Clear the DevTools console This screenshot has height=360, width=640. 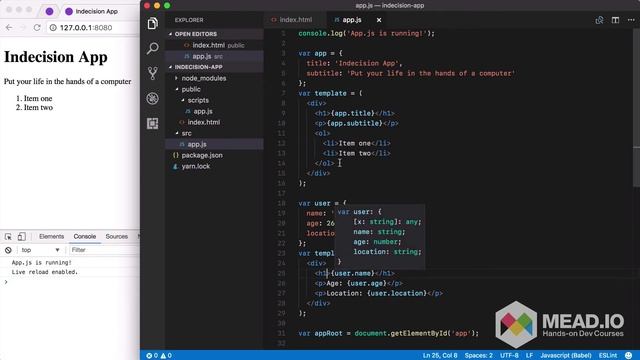point(8,250)
